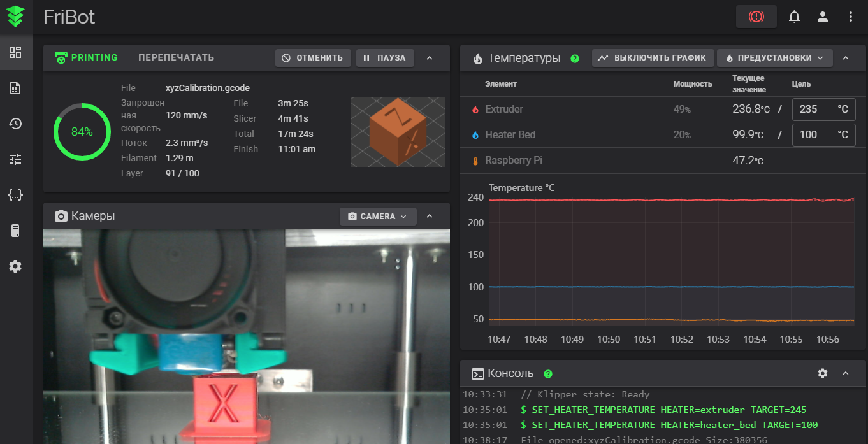Open the user account icon

[x=823, y=17]
